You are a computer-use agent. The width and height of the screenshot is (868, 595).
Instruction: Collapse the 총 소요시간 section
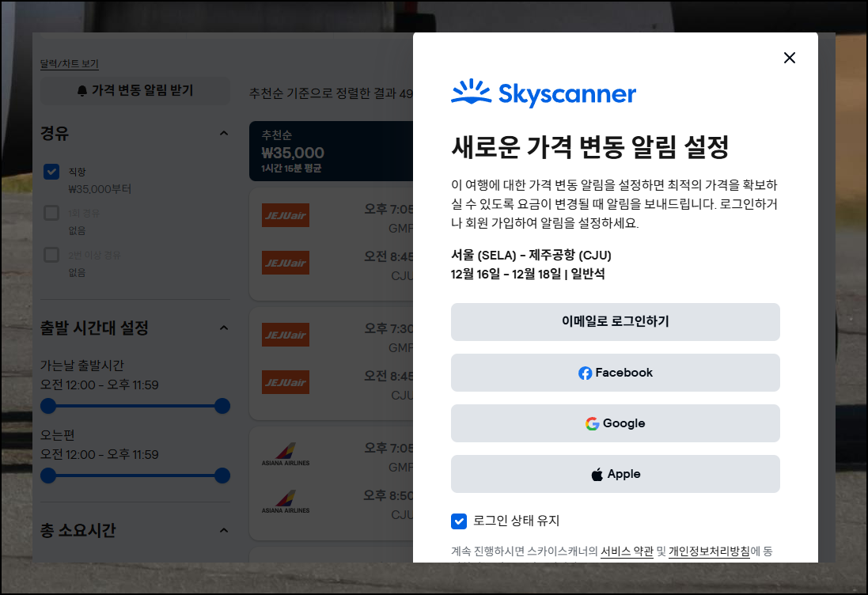(x=224, y=530)
